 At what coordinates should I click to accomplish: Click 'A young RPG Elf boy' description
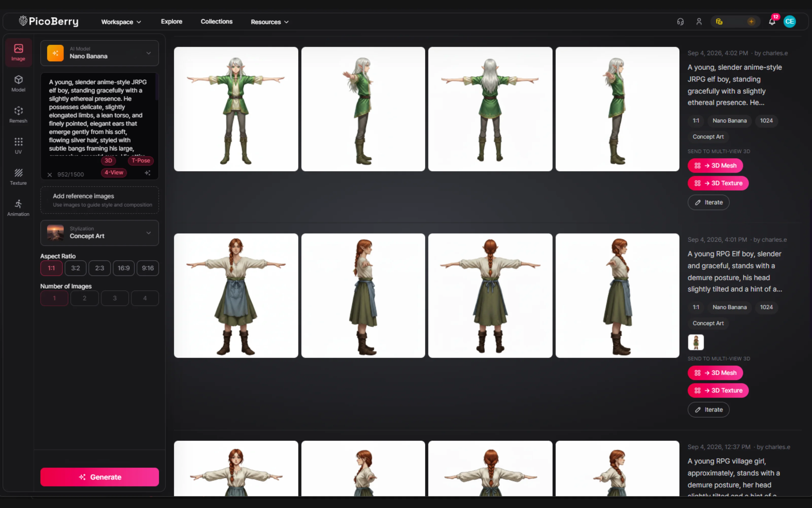click(735, 272)
